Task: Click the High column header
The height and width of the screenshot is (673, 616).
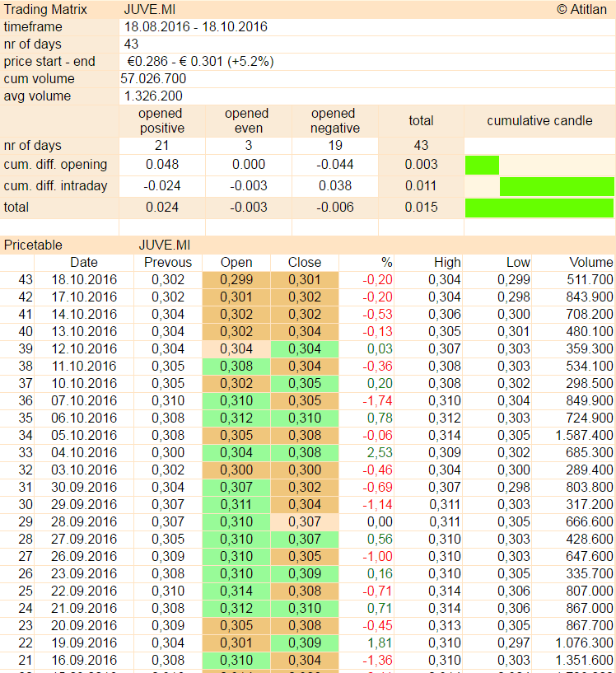Action: [x=447, y=262]
